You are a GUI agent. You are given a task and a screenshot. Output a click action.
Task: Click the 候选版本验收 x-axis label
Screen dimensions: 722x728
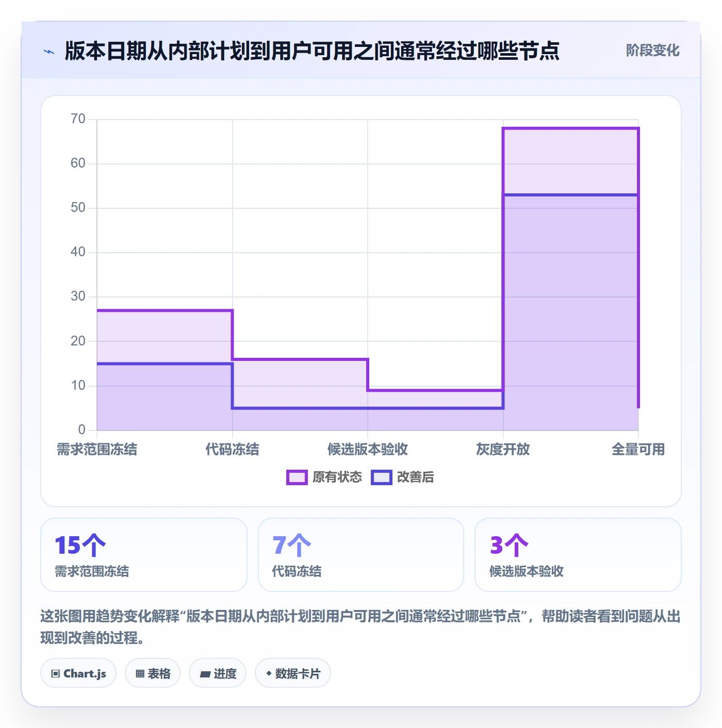tap(368, 450)
